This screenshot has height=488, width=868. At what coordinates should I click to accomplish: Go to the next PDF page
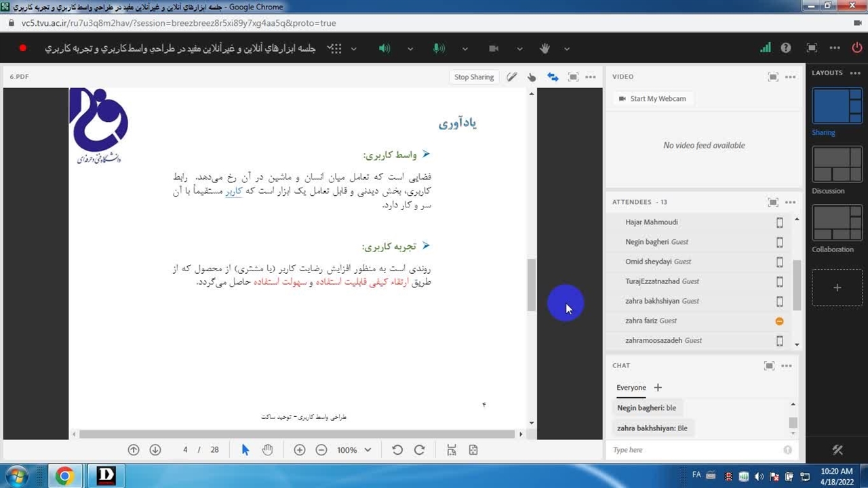pyautogui.click(x=155, y=450)
